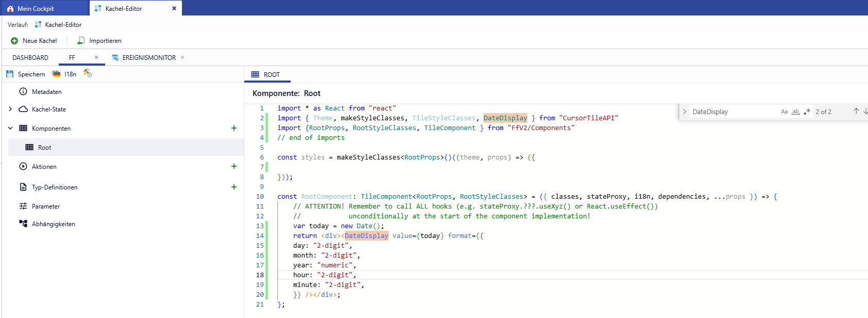Switch to the DASHBOARD tab
Screen dimensions: 868x318
coord(30,58)
